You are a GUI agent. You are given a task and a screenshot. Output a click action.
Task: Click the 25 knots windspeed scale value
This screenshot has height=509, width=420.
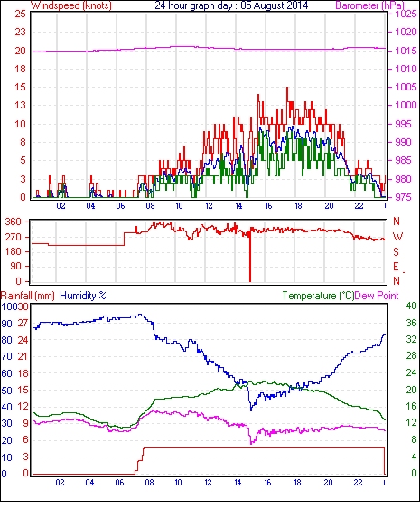20,14
